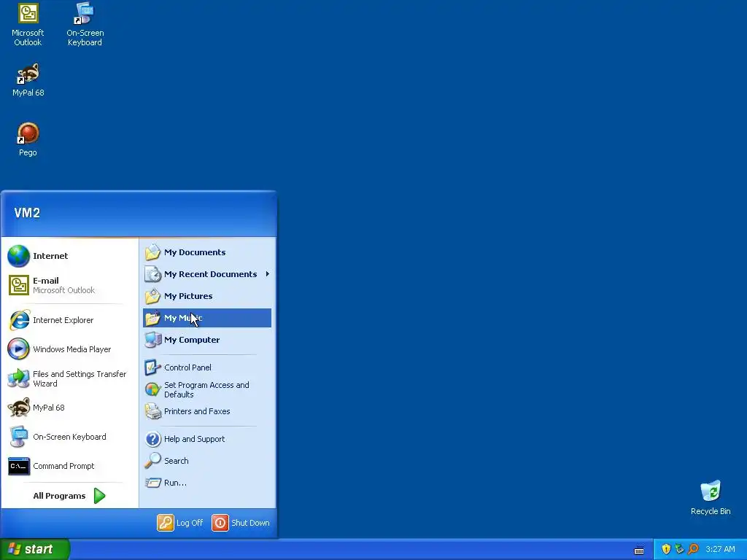The image size is (747, 560).
Task: Click the MyPal 68 raccoon icon in Start menu
Action: (x=18, y=408)
